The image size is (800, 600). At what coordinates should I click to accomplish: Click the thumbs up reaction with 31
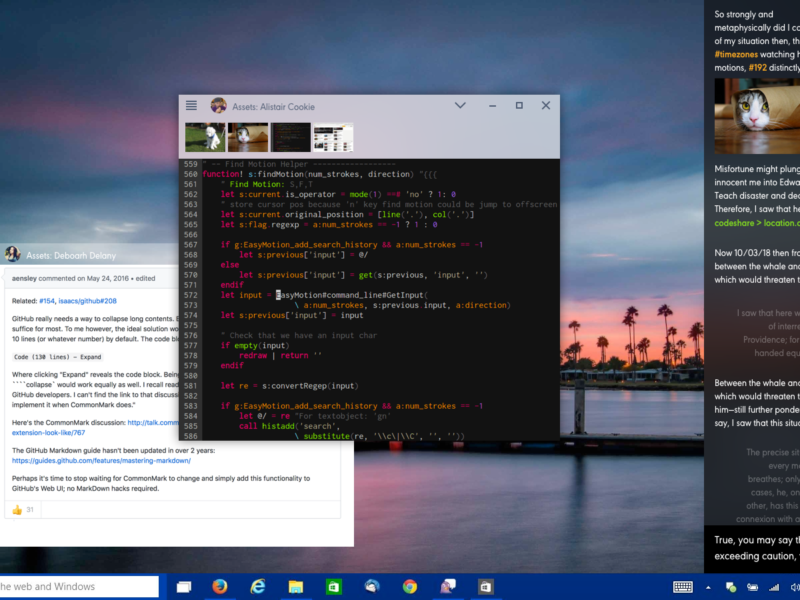click(22, 510)
